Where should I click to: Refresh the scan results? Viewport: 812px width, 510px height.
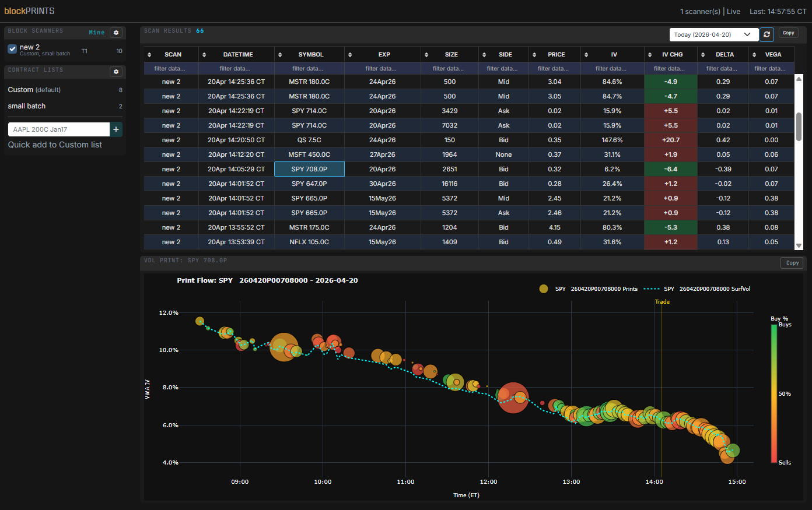coord(767,34)
